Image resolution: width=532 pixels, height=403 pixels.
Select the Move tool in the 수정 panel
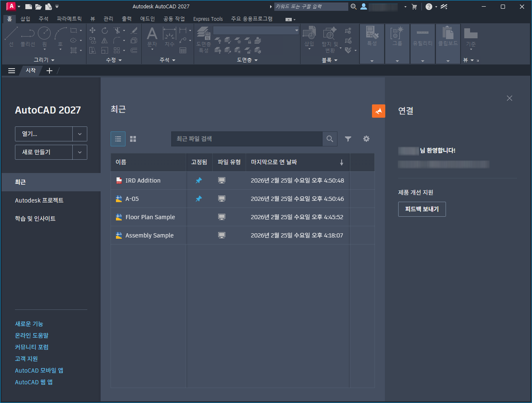[x=93, y=30]
